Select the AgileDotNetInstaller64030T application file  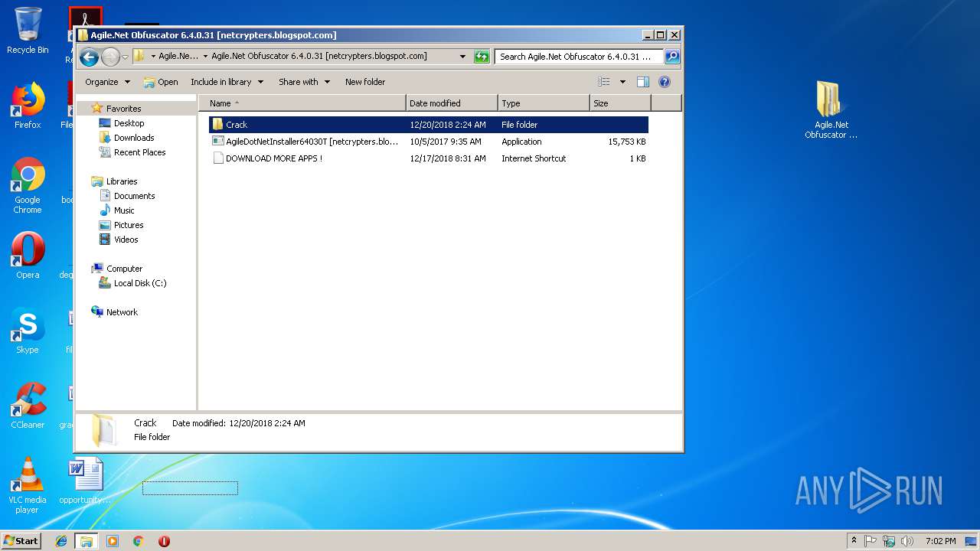click(429, 142)
